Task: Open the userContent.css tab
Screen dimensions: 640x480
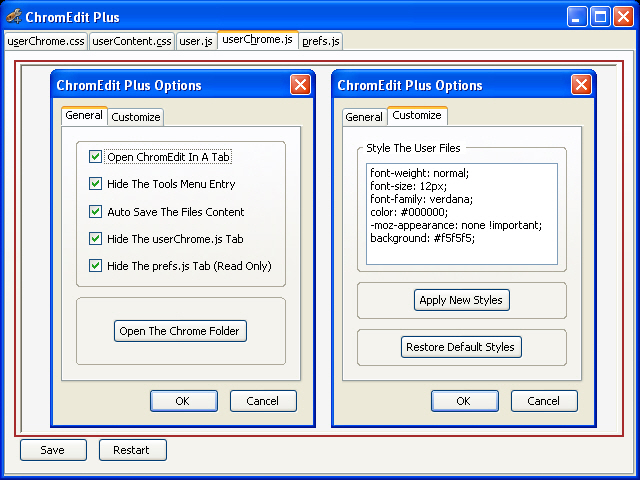Action: (x=132, y=41)
